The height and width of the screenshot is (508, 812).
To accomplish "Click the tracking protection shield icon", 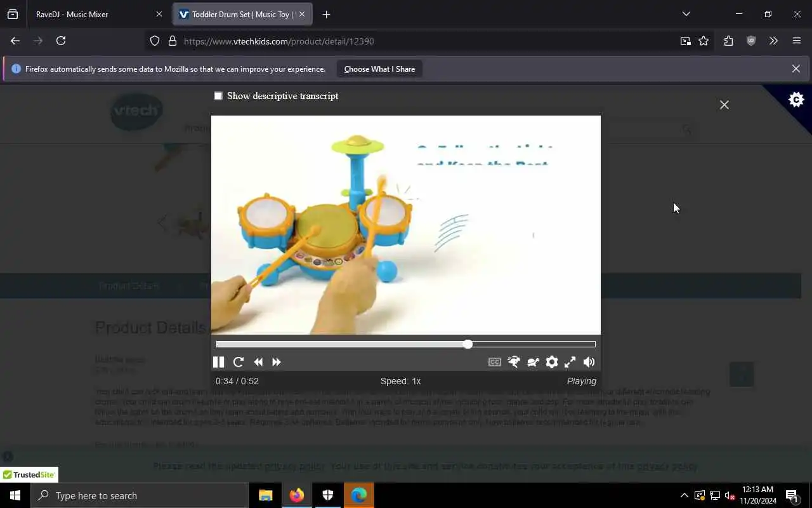I will pyautogui.click(x=155, y=41).
